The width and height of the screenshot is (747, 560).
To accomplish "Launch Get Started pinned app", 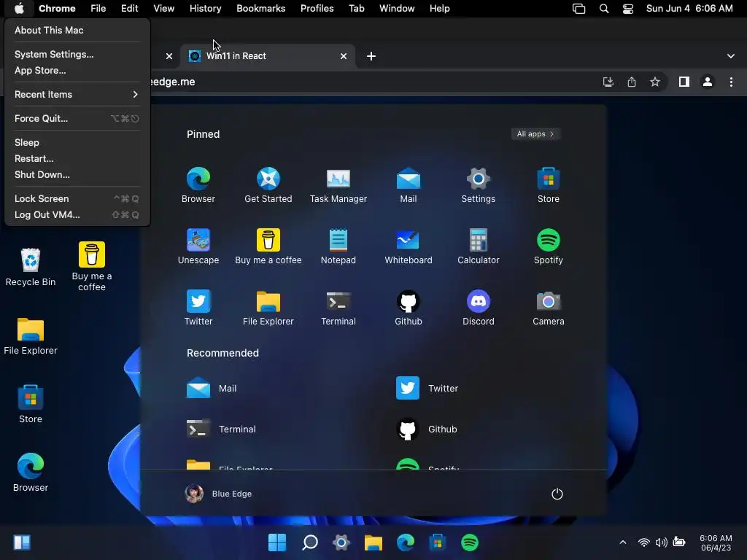I will pyautogui.click(x=268, y=185).
